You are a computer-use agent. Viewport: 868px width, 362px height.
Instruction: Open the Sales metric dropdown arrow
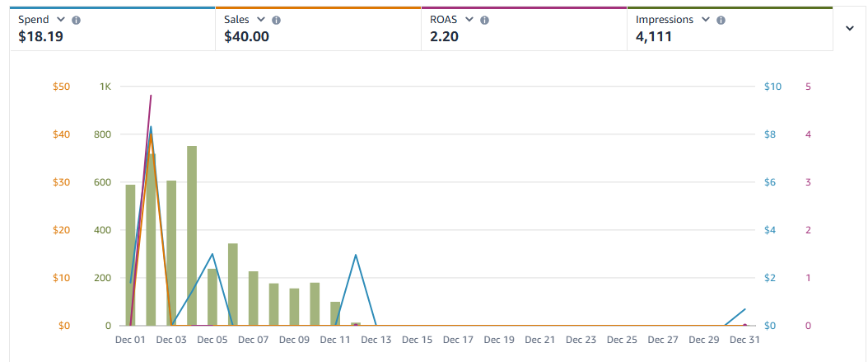click(x=260, y=20)
